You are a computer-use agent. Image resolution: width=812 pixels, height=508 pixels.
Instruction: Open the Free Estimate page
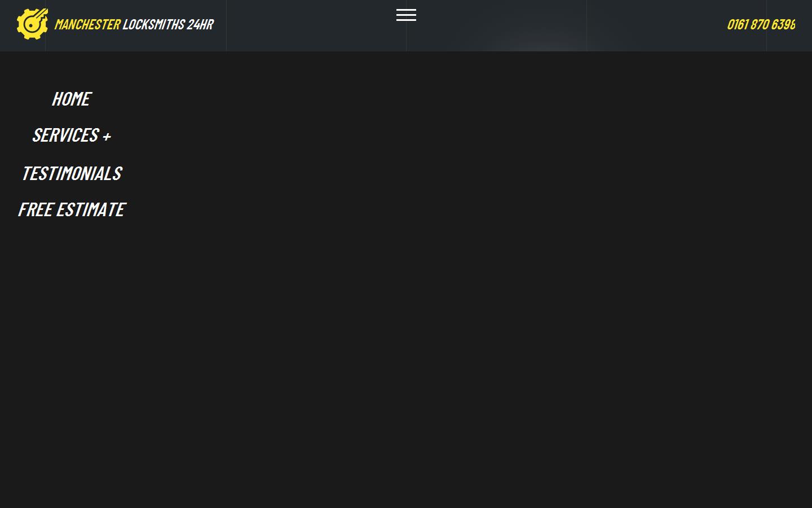[x=72, y=209]
